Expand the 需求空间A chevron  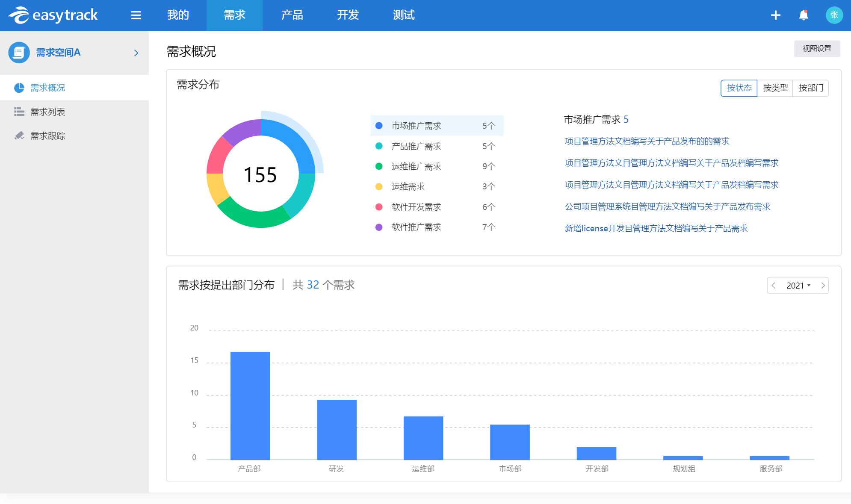(x=136, y=53)
